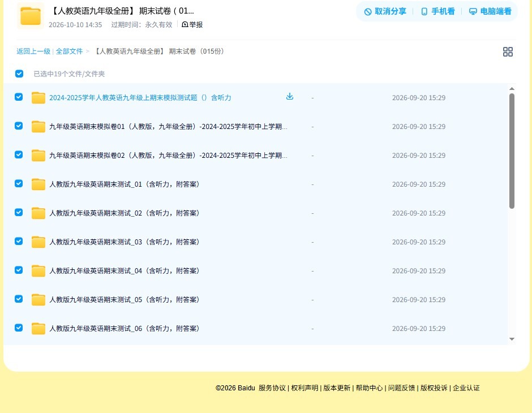532x413 pixels.
Task: Click folder icon for 期末测试_02
Action: tap(38, 213)
